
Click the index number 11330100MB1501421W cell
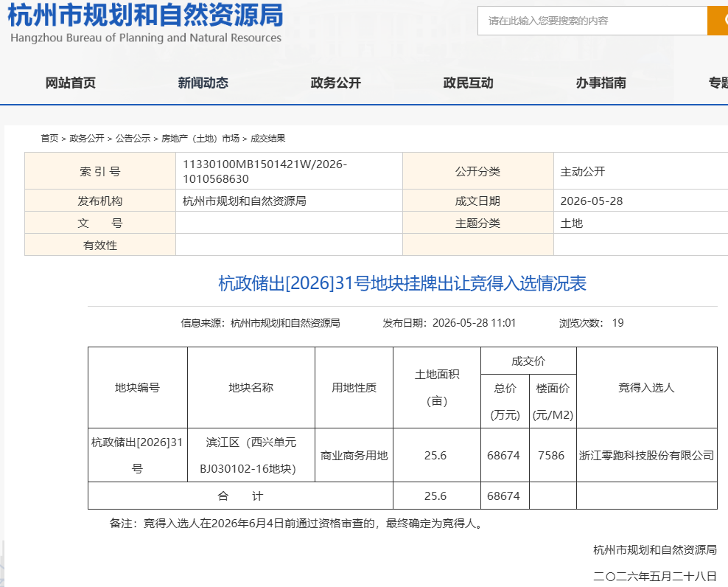(x=289, y=171)
